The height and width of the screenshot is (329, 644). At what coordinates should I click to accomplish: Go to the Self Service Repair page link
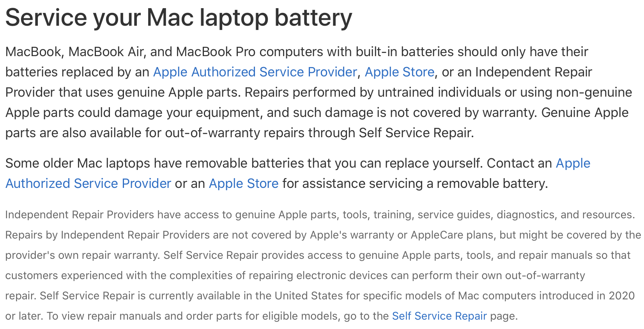coord(439,316)
